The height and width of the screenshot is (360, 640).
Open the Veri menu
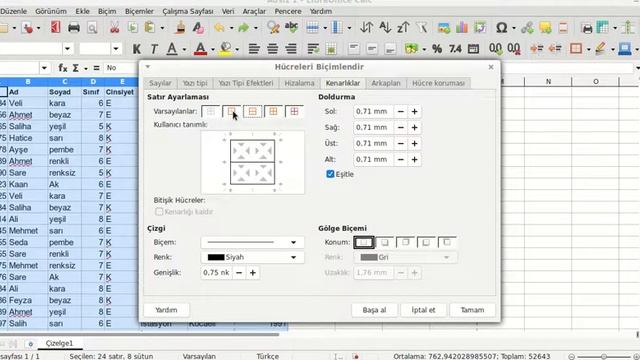[228, 11]
